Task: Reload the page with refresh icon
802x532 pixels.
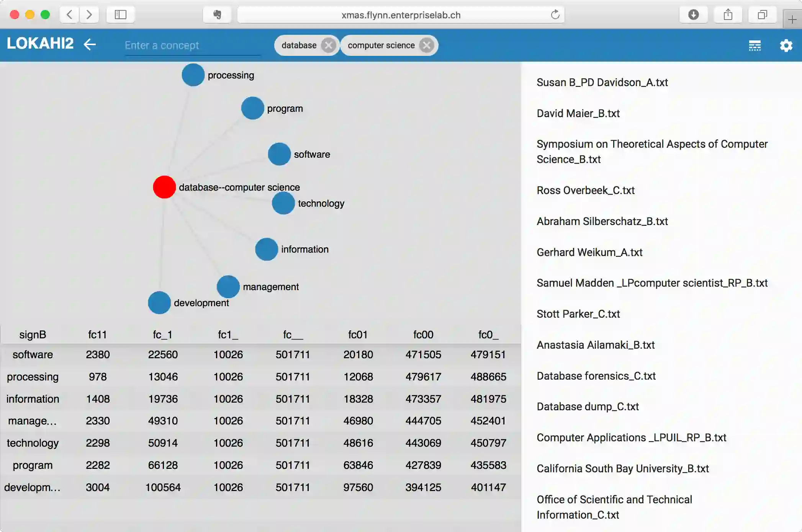Action: 555,15
